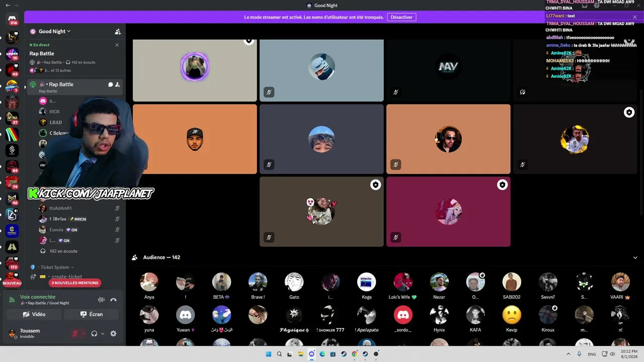
Task: Open the server with the 74 badge
Action: click(12, 183)
